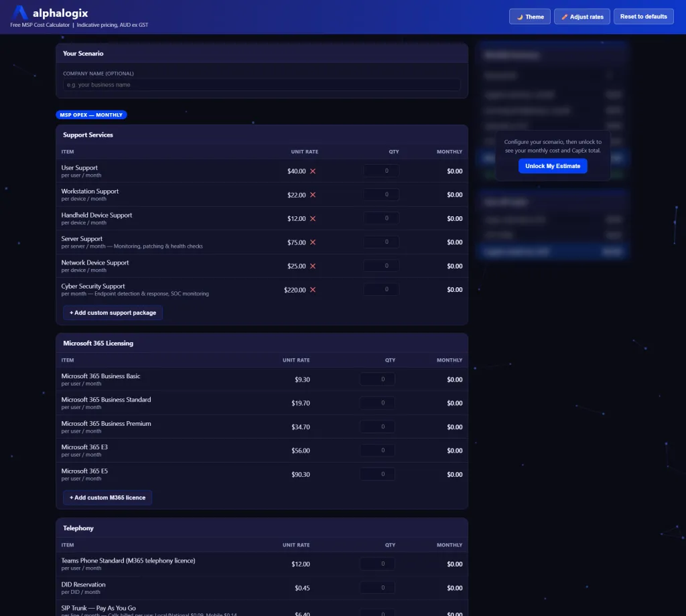The image size is (686, 616).
Task: Click DID Reservation quantity input
Action: (378, 588)
